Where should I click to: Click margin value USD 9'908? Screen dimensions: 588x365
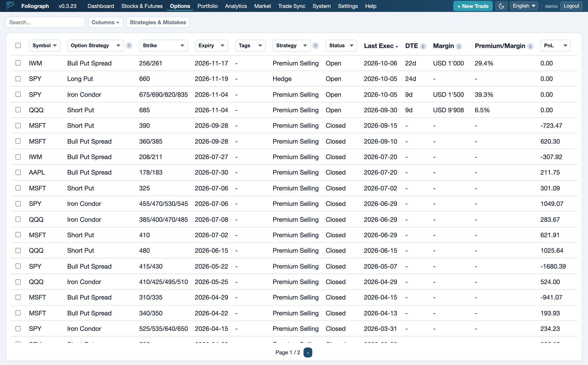448,110
